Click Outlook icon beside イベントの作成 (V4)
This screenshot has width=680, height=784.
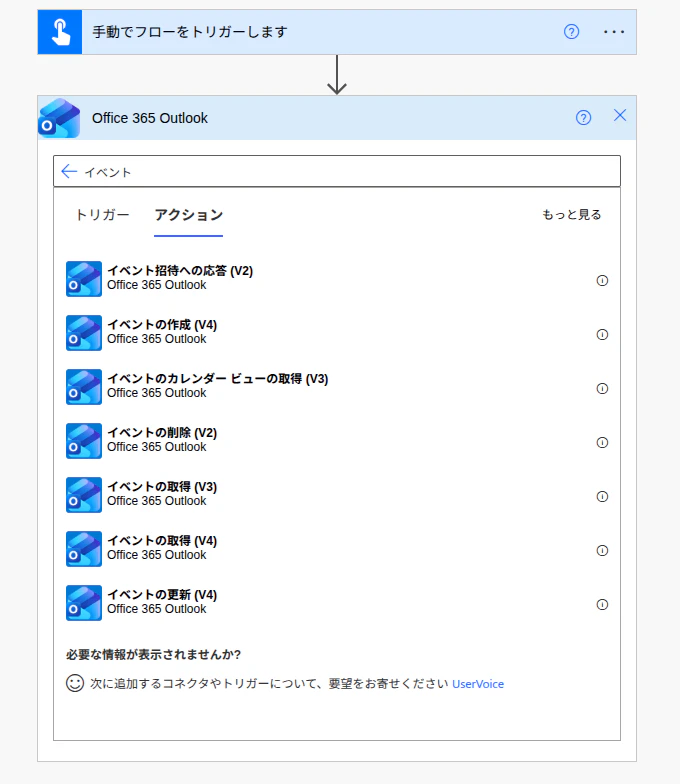tap(84, 332)
